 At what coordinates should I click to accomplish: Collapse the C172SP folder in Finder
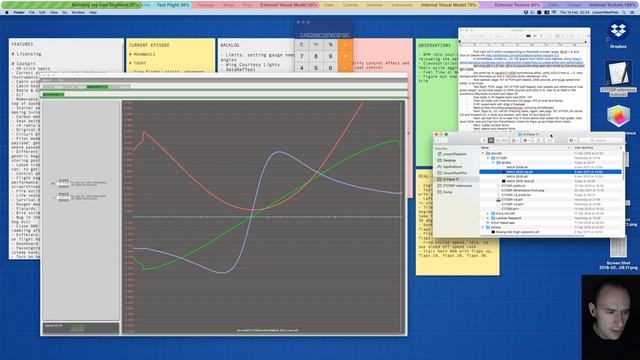[x=488, y=158]
